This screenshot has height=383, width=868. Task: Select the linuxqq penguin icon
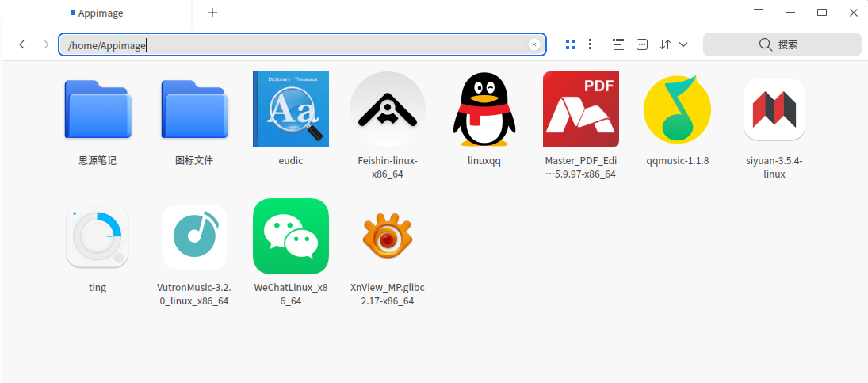(x=484, y=109)
